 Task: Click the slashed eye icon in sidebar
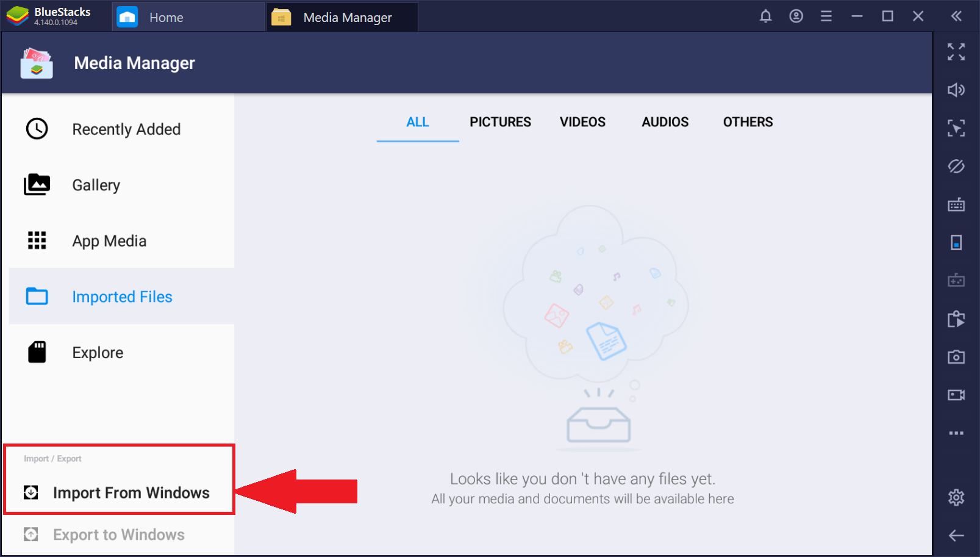click(956, 166)
